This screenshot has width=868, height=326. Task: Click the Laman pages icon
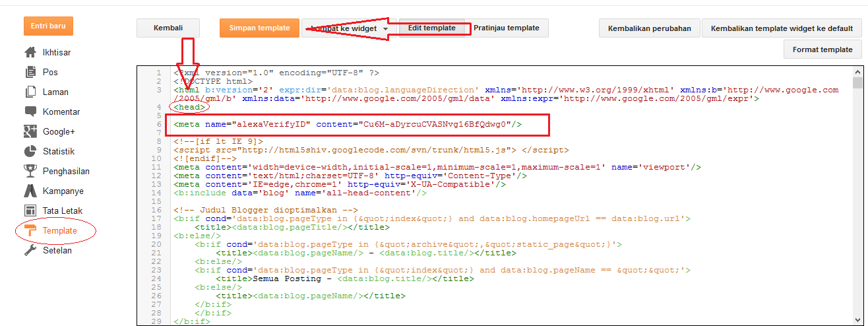click(x=30, y=92)
